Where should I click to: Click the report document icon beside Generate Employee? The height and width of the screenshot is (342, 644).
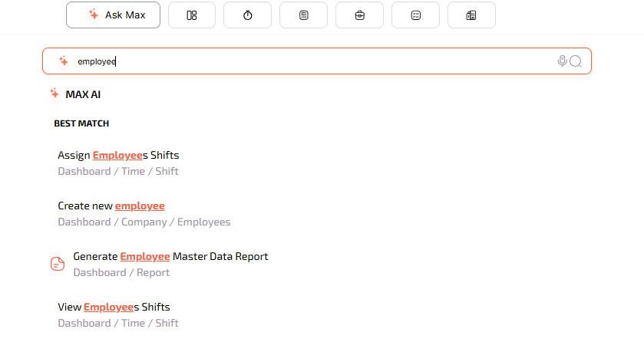(x=58, y=264)
